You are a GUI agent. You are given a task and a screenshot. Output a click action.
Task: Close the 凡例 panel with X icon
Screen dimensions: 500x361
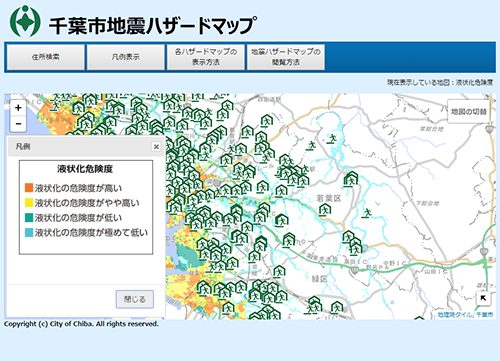click(x=156, y=147)
